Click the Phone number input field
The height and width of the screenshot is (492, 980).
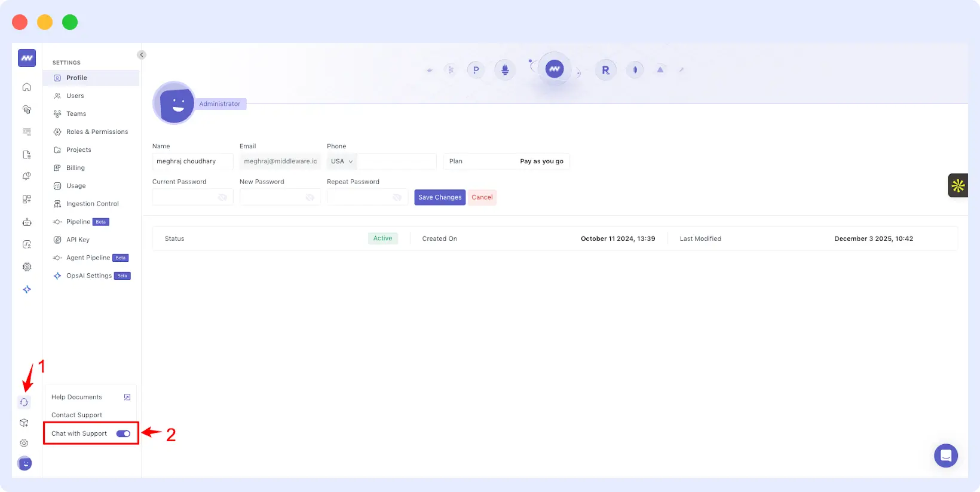[x=397, y=161]
